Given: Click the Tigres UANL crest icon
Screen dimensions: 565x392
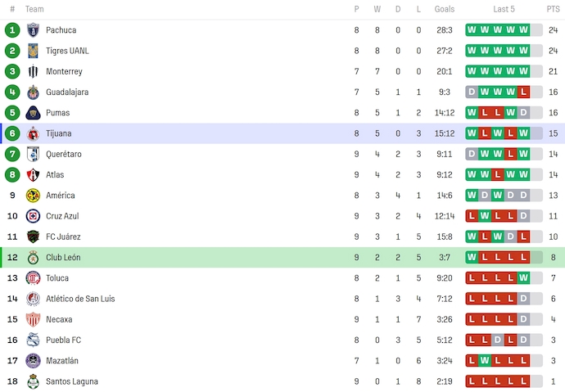Looking at the screenshot, I should pyautogui.click(x=34, y=51).
